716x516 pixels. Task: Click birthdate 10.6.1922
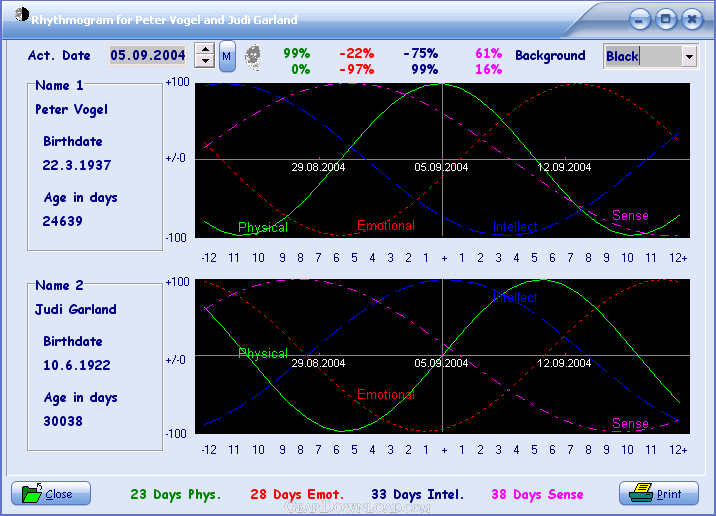point(77,365)
